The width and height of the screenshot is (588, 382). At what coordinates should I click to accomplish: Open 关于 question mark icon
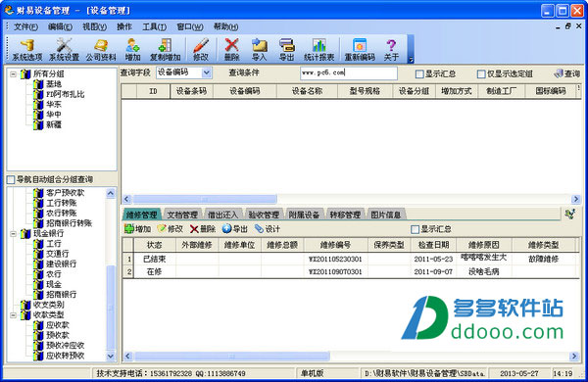pyautogui.click(x=391, y=50)
